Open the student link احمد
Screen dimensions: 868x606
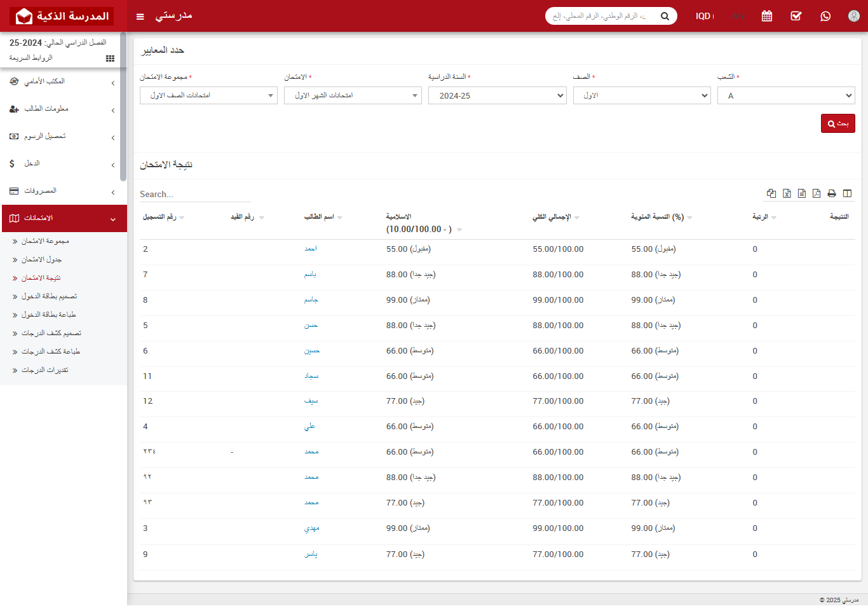[310, 249]
